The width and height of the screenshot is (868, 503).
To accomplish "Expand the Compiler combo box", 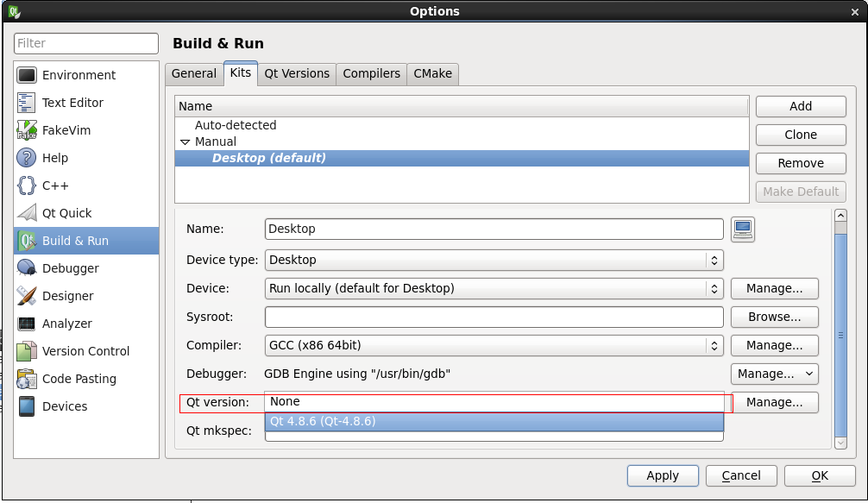I will coord(494,345).
